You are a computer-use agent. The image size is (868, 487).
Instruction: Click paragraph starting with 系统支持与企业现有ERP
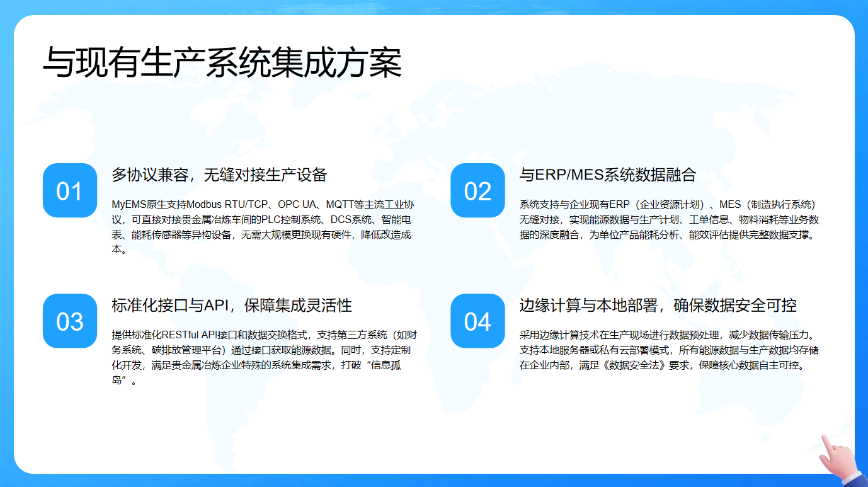point(670,220)
